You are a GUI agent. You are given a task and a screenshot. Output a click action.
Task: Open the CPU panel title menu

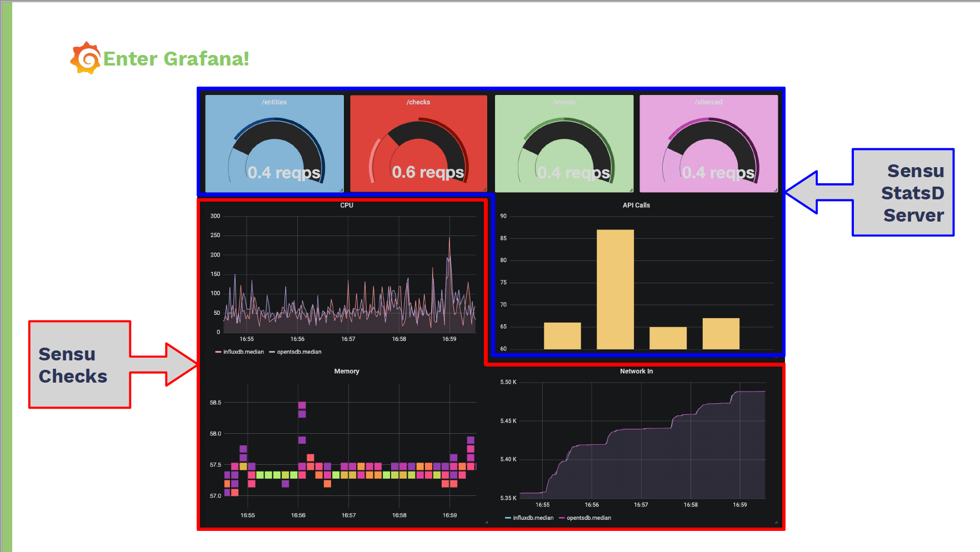[347, 205]
